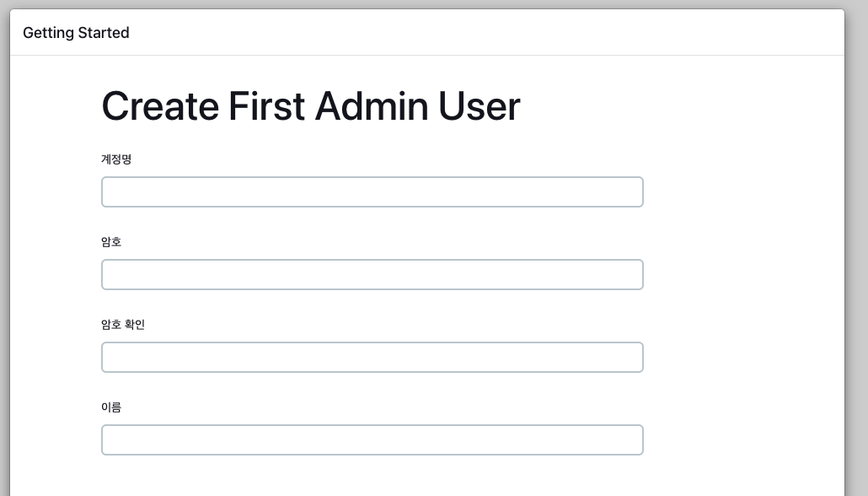Activate the display name entry box

(372, 439)
